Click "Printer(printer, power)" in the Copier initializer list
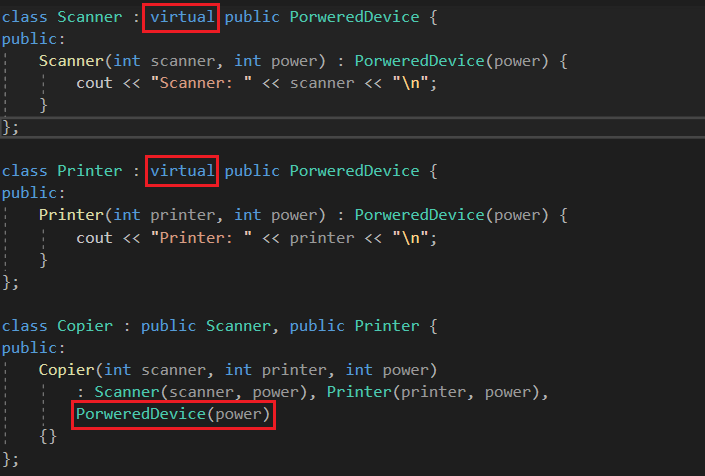 [433, 392]
